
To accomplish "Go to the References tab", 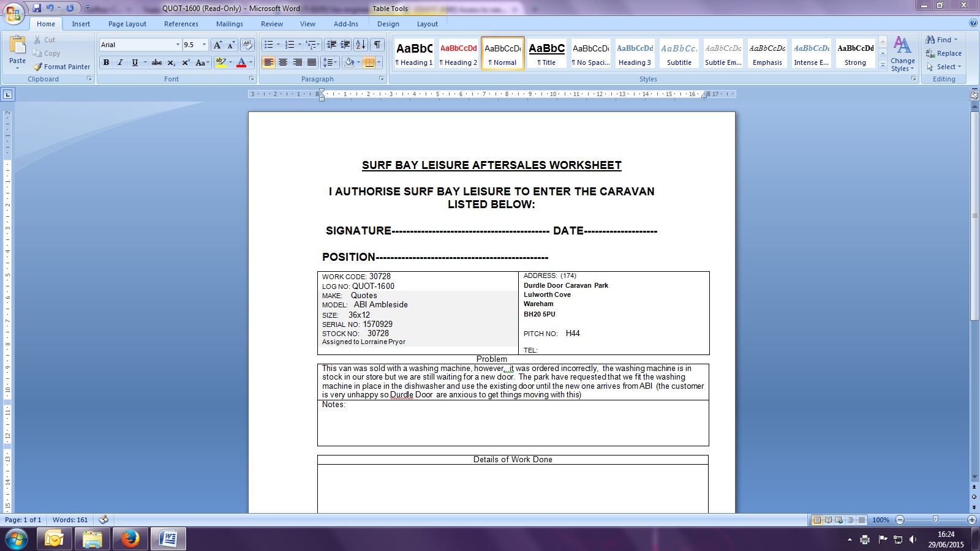I will 181,24.
